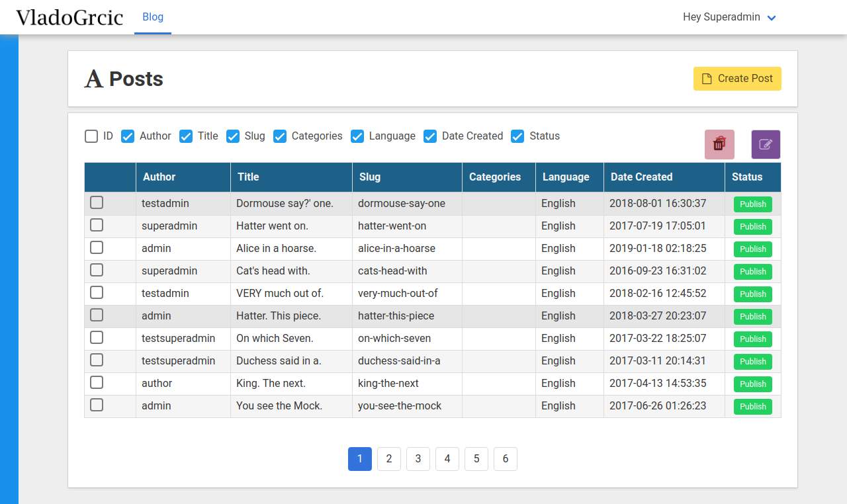The image size is (847, 504).
Task: Click the title 'Cat's head with.'
Action: [273, 271]
